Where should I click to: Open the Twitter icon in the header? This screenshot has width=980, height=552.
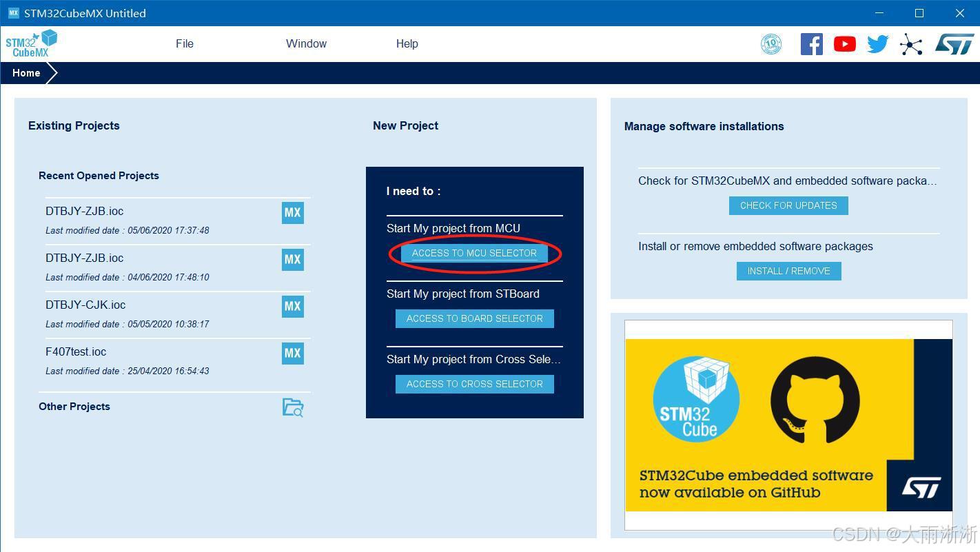click(877, 44)
